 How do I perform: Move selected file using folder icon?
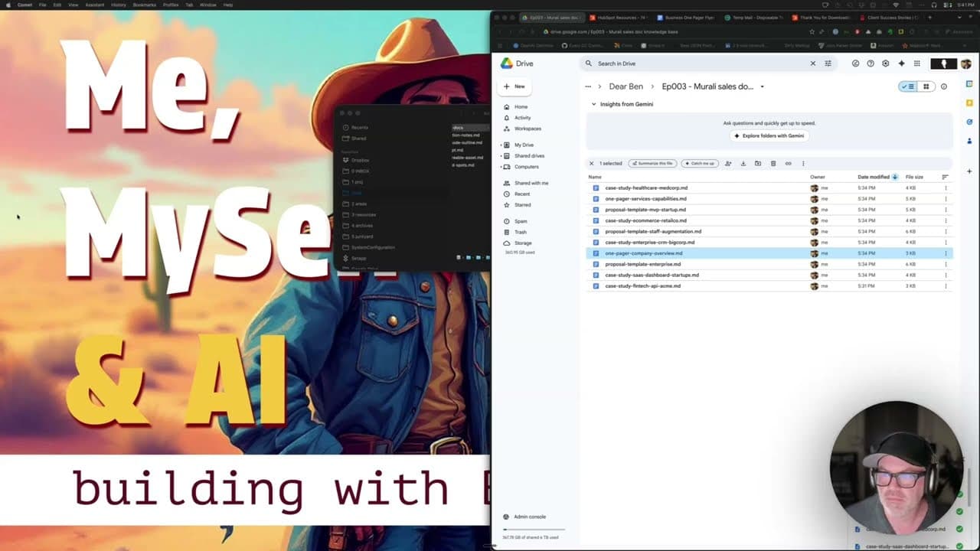[758, 163]
